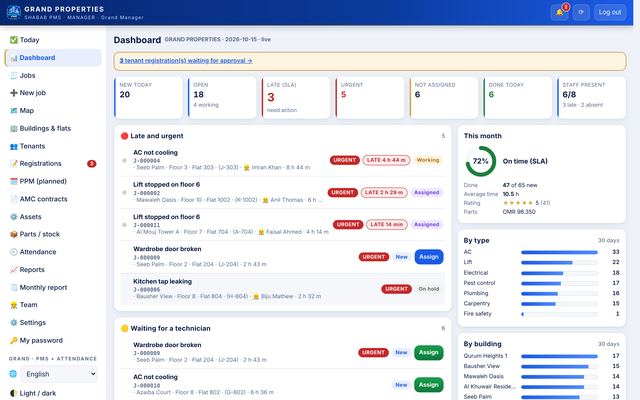Click the Today checkmark icon
This screenshot has height=400, width=640.
pyautogui.click(x=14, y=40)
